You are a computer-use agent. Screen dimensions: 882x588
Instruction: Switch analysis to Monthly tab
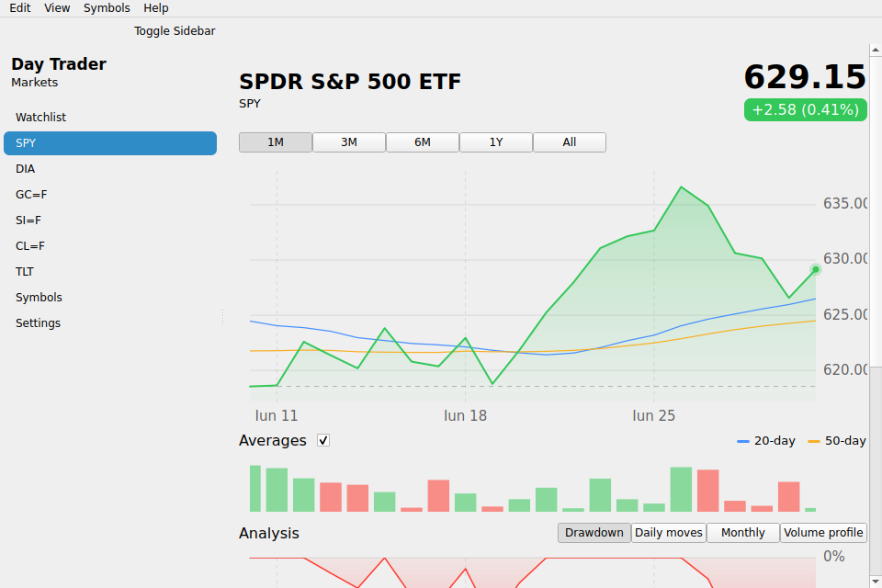(743, 533)
